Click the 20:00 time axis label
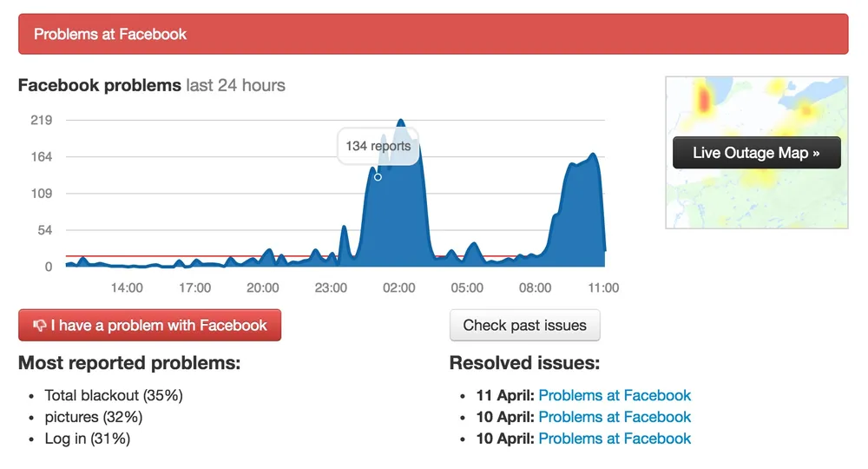The width and height of the screenshot is (868, 469). tap(263, 288)
